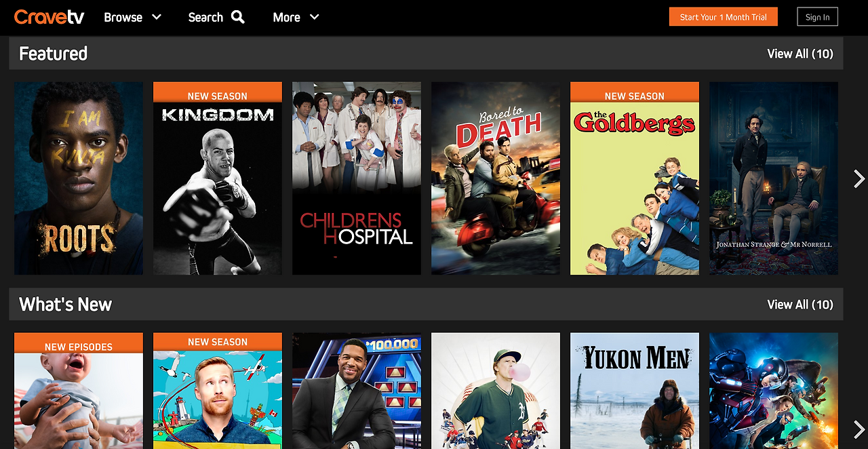Open View All (10) for Featured
The image size is (868, 449).
click(x=800, y=54)
